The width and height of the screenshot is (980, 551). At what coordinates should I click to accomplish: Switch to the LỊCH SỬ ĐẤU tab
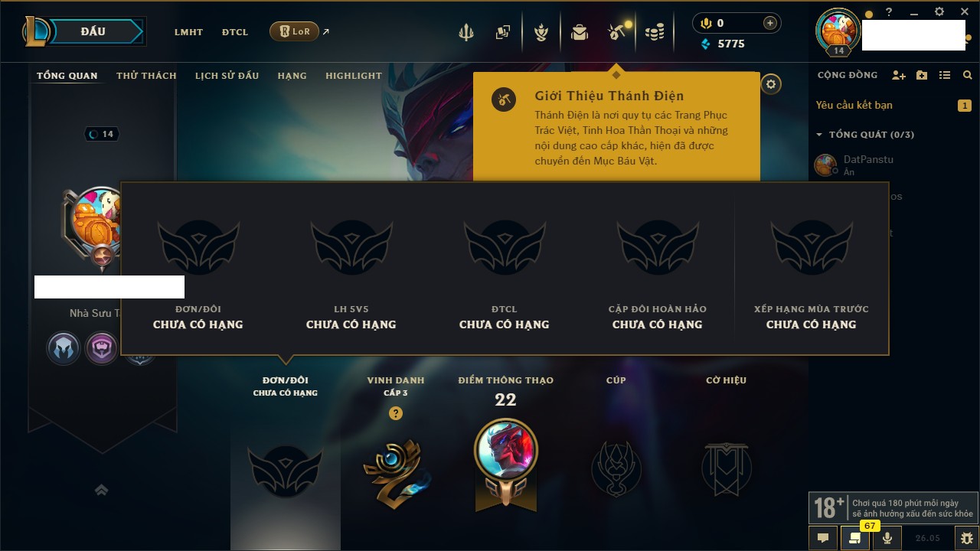[x=227, y=76]
